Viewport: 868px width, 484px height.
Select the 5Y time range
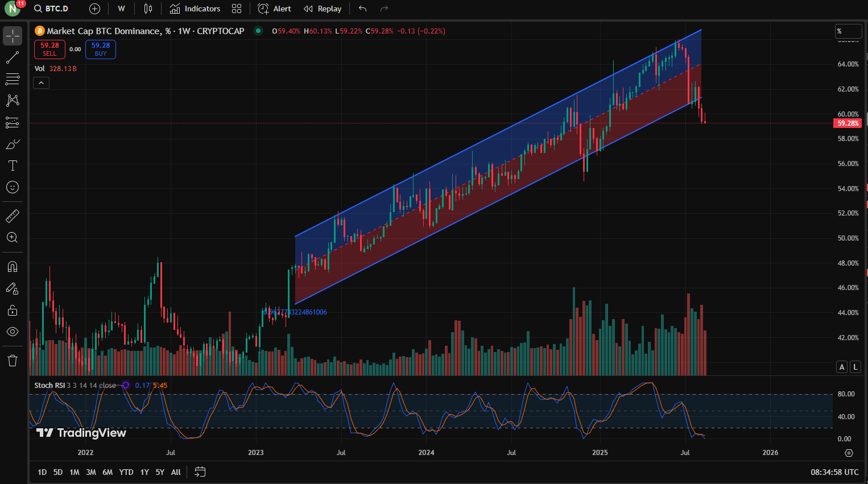coord(160,472)
